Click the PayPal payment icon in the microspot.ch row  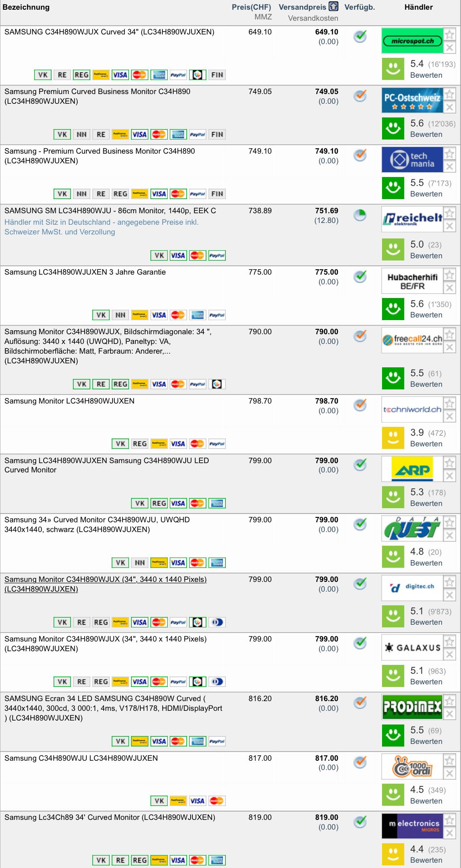tap(178, 75)
